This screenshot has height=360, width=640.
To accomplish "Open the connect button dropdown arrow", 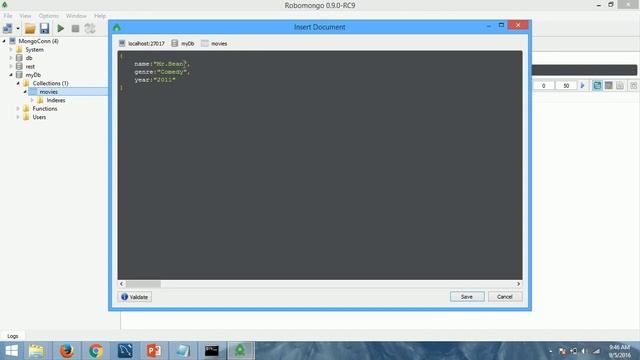I will (x=18, y=29).
